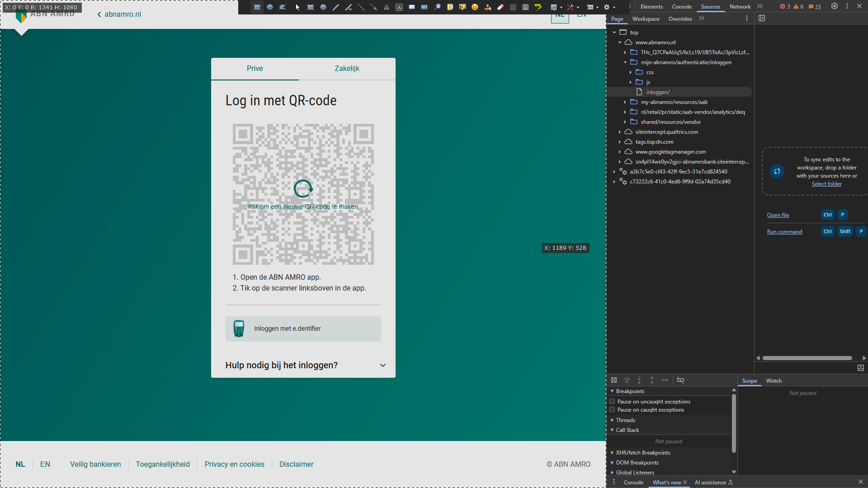Switch to the Zakelijk tab
This screenshot has height=488, width=868.
tap(347, 69)
